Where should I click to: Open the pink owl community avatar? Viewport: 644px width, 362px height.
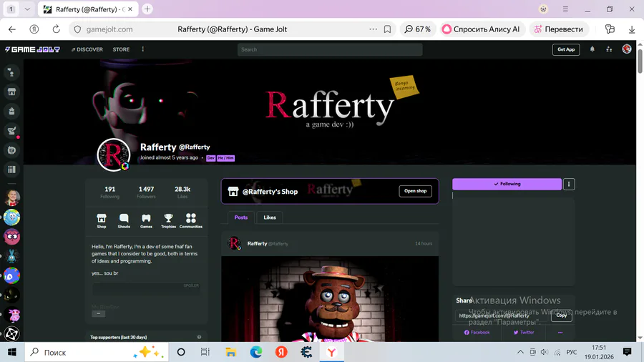pyautogui.click(x=12, y=237)
